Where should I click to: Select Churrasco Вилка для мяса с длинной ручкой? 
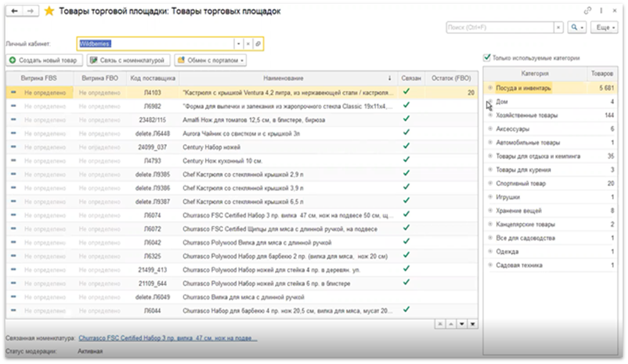tap(242, 297)
